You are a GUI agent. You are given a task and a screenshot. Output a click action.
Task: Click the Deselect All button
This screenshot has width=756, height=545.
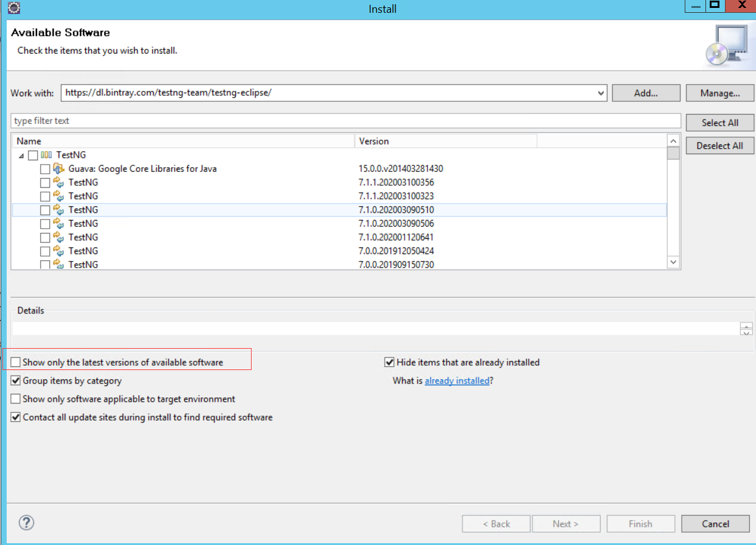[720, 146]
